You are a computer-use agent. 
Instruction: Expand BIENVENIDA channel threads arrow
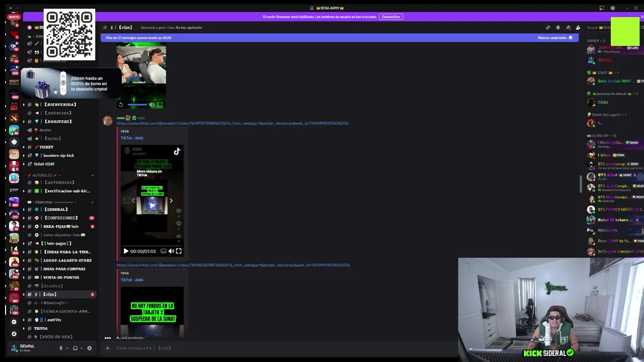24,105
